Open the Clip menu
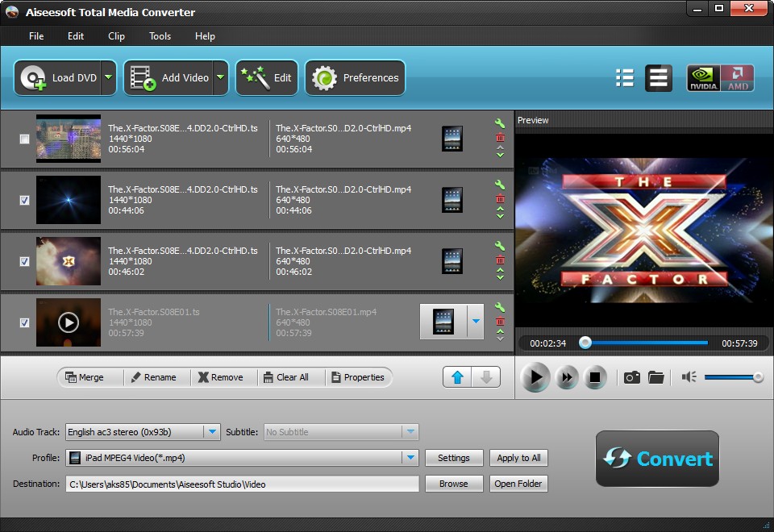Screen dimensions: 774x532 (x=115, y=35)
